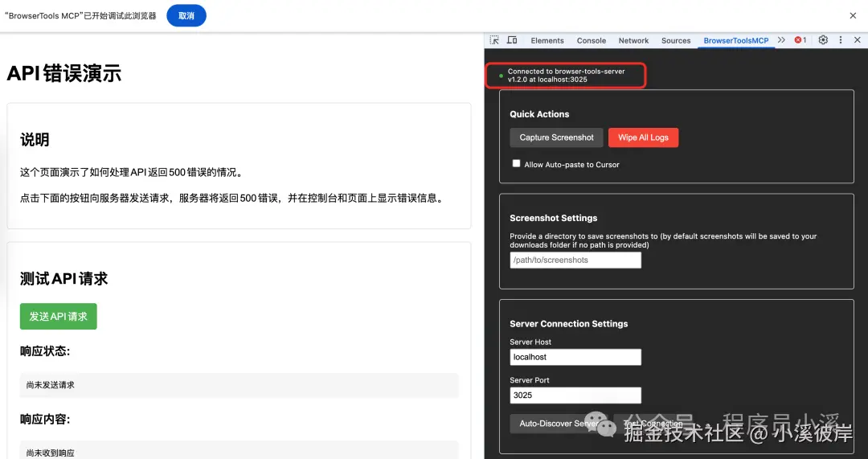This screenshot has height=459, width=868.
Task: Click the '响应状态:' label
Action: [x=45, y=351]
